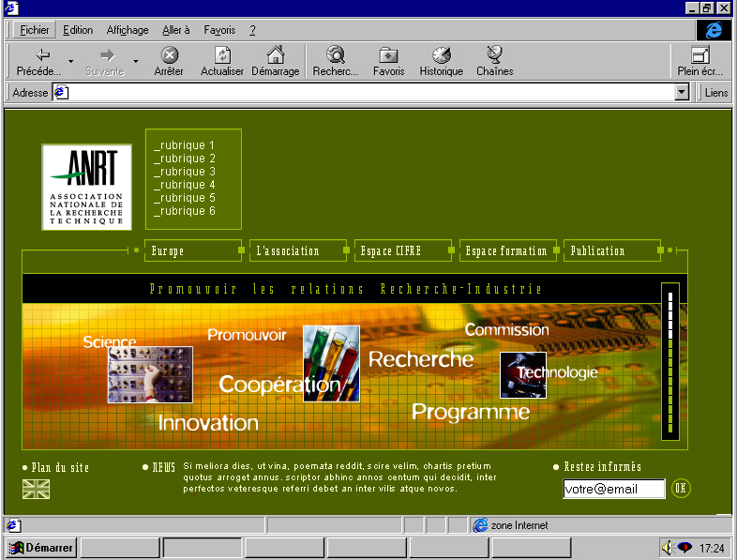Image resolution: width=737 pixels, height=560 pixels.
Task: Click the British flag language icon
Action: click(x=36, y=489)
